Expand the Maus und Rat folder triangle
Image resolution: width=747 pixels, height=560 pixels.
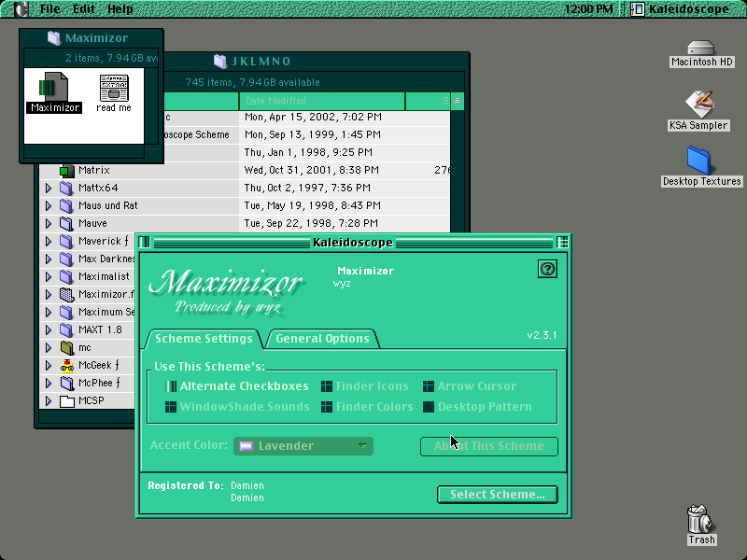49,205
